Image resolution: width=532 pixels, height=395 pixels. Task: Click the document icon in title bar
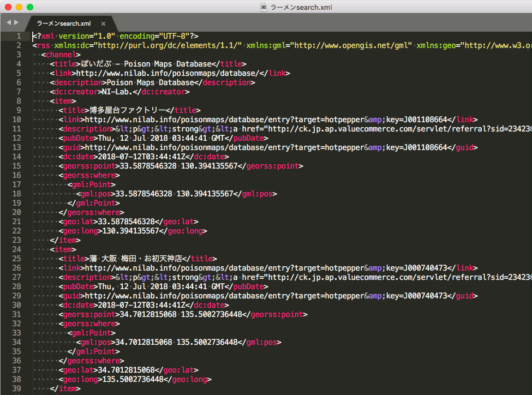[264, 7]
